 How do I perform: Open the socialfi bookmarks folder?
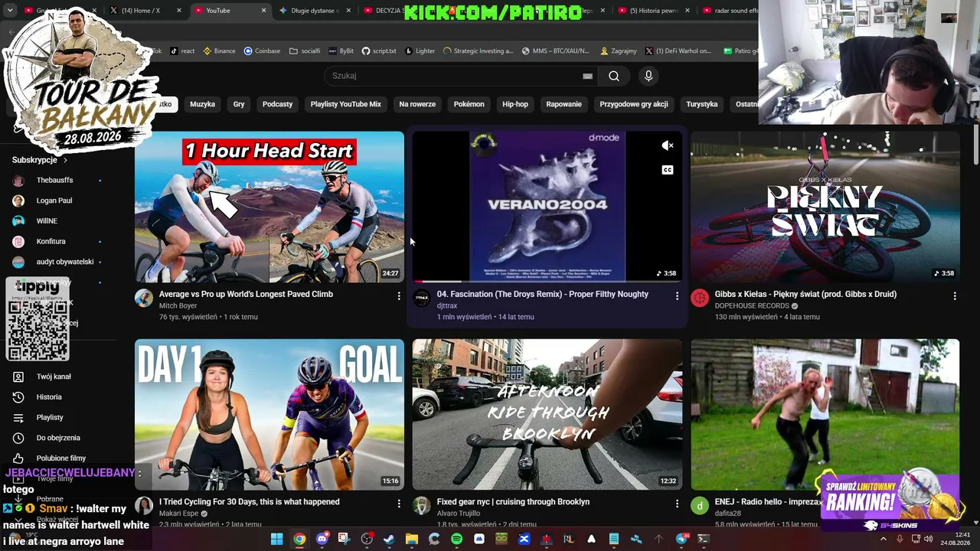pyautogui.click(x=305, y=51)
